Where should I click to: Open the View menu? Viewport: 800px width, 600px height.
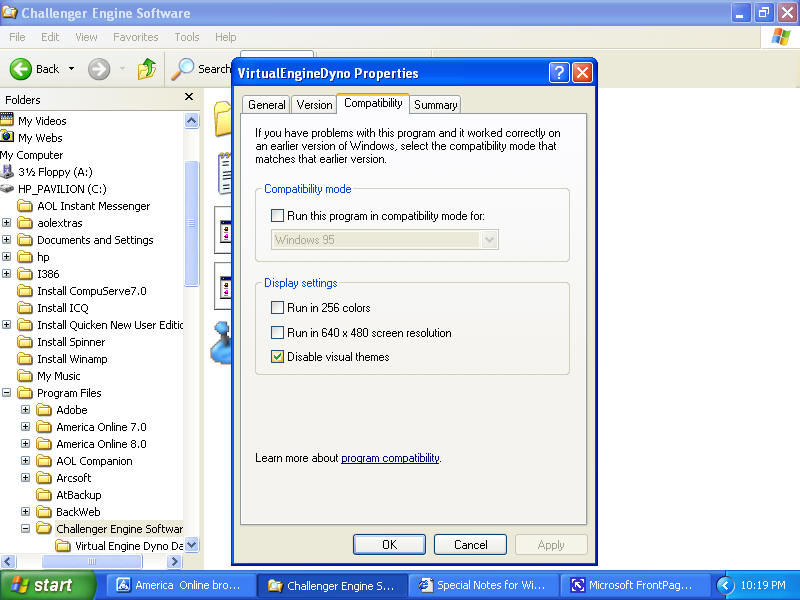tap(86, 37)
